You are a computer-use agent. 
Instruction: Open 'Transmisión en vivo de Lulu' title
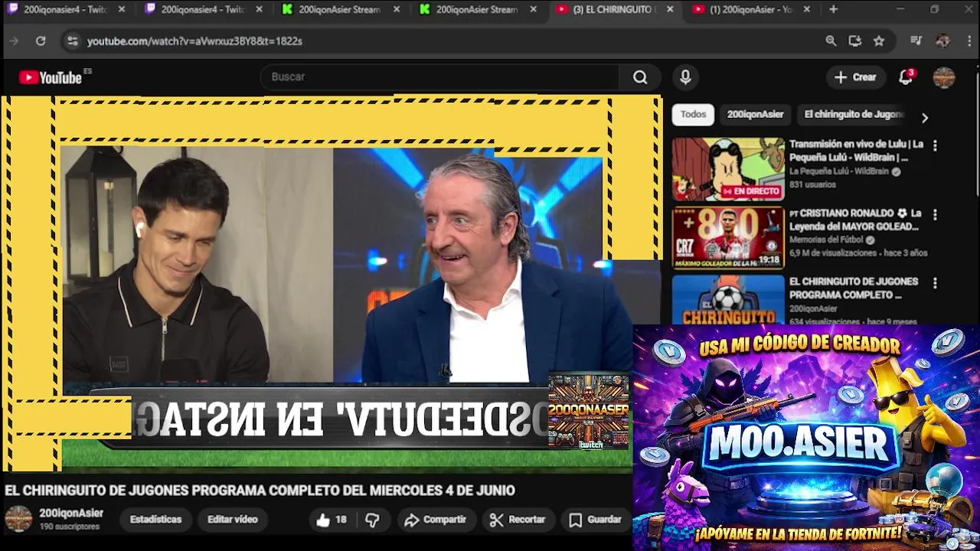(856, 151)
